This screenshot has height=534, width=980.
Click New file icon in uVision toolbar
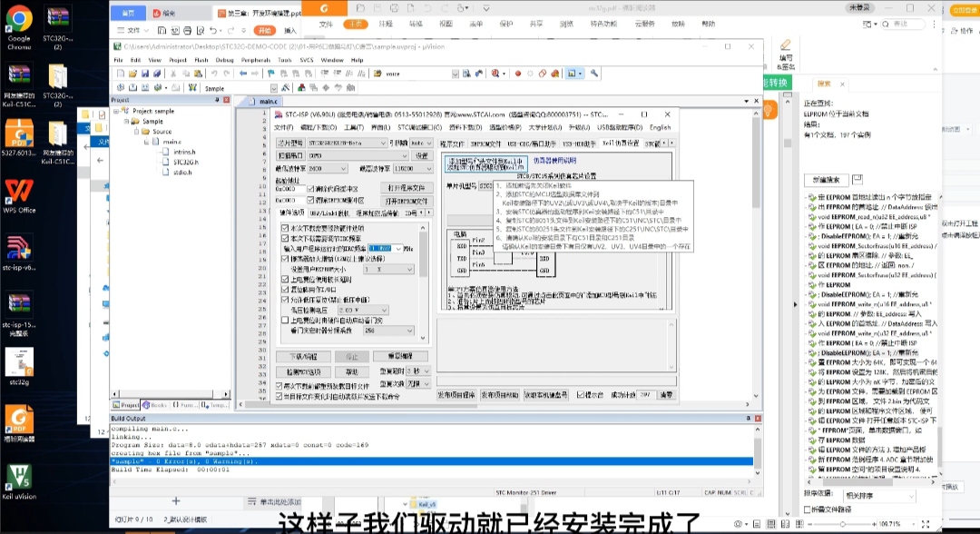click(x=121, y=74)
